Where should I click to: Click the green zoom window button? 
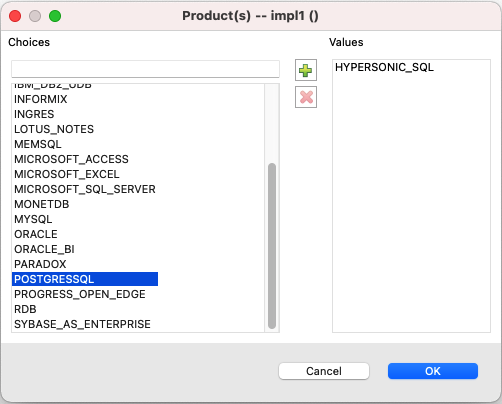click(55, 16)
